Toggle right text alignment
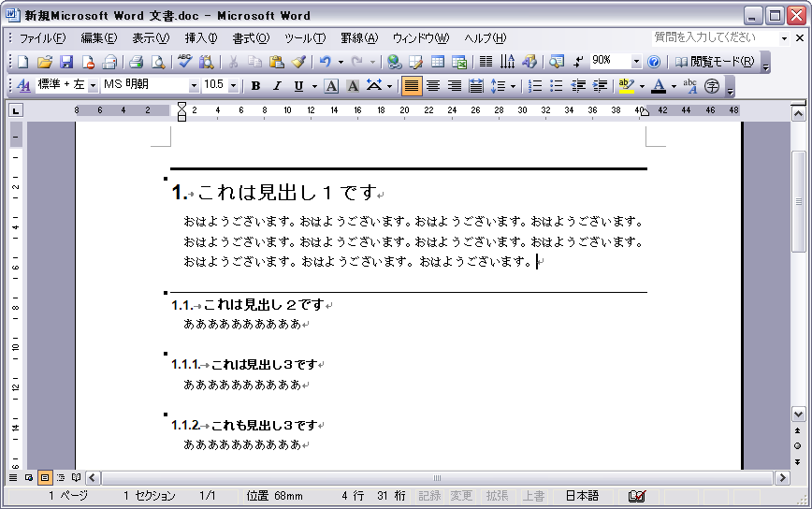Screen dimensions: 812x509 pyautogui.click(x=454, y=86)
